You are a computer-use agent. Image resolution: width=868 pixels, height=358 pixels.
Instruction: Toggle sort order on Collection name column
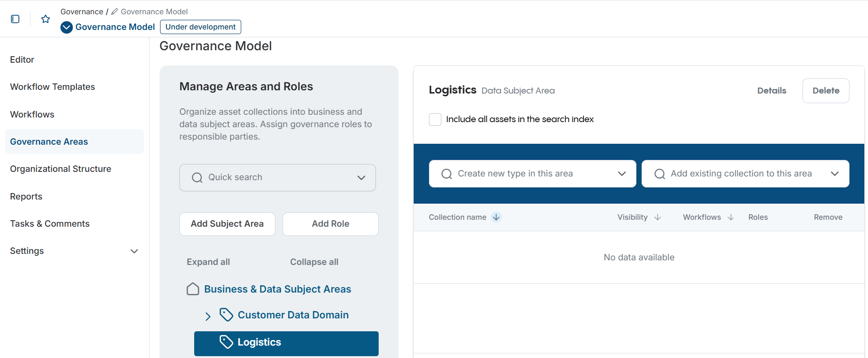pos(496,217)
